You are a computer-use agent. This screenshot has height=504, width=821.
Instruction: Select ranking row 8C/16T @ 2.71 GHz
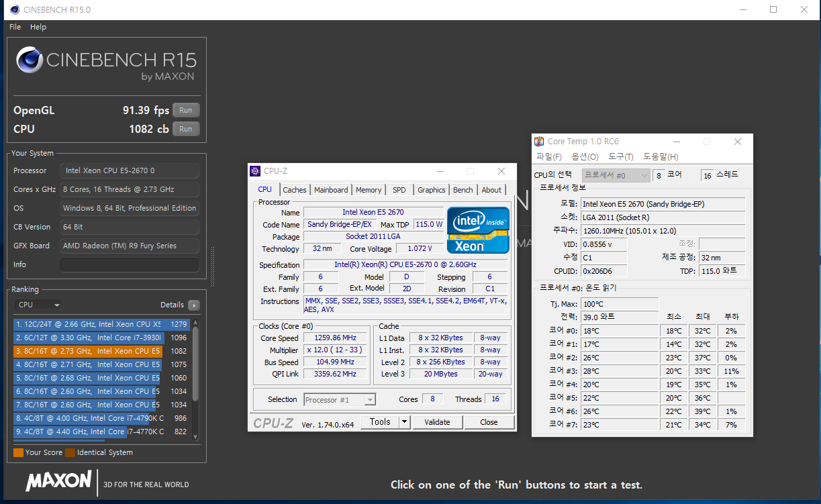coord(102,364)
